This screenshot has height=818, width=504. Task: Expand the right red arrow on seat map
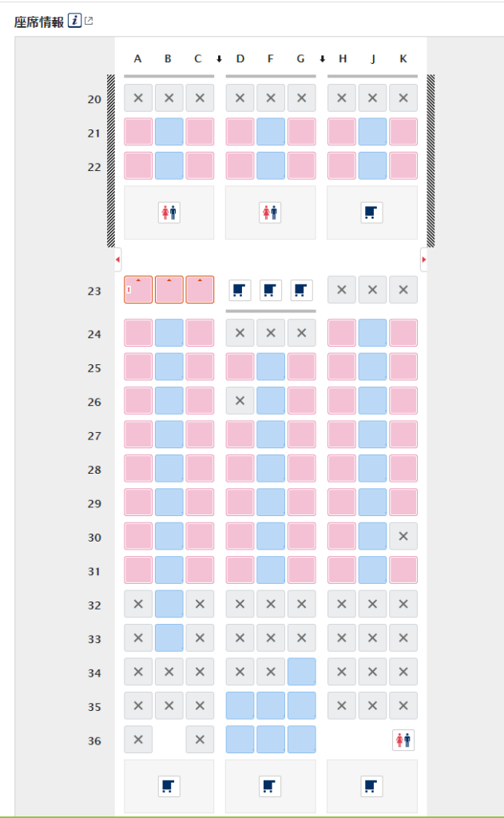click(x=423, y=260)
